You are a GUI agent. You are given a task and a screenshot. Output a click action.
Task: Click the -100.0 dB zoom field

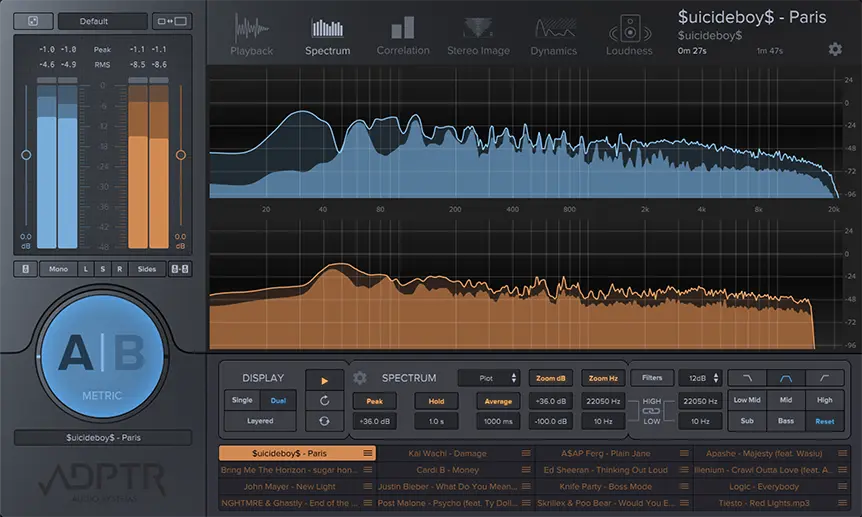pyautogui.click(x=550, y=421)
